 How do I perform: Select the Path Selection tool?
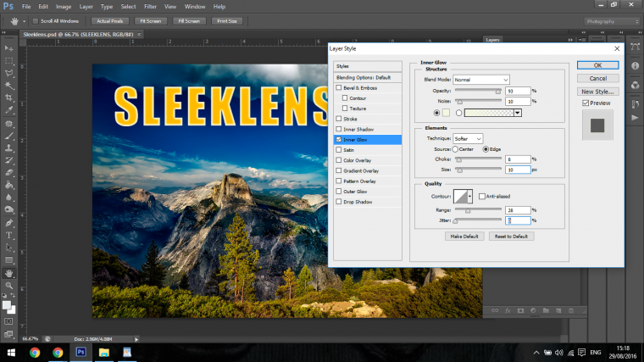click(x=8, y=248)
